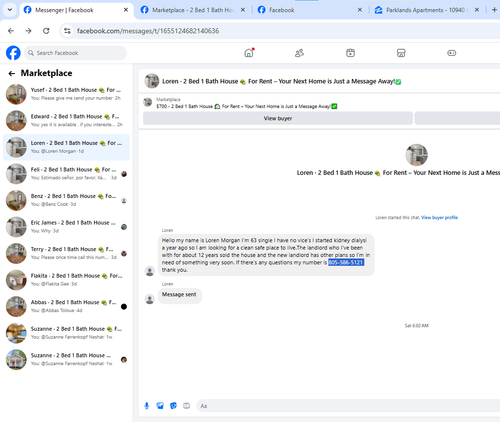This screenshot has height=422, width=500.
Task: Click Yusef's listing thumbnail
Action: tap(16, 94)
